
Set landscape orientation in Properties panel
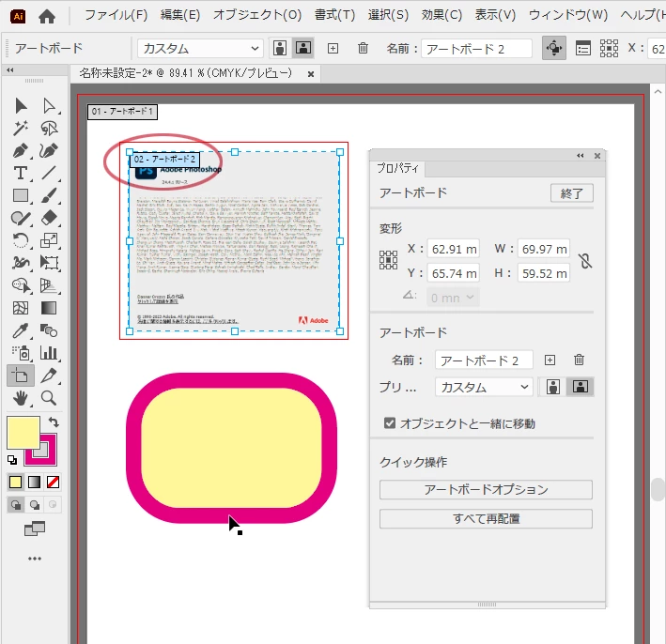pyautogui.click(x=581, y=387)
